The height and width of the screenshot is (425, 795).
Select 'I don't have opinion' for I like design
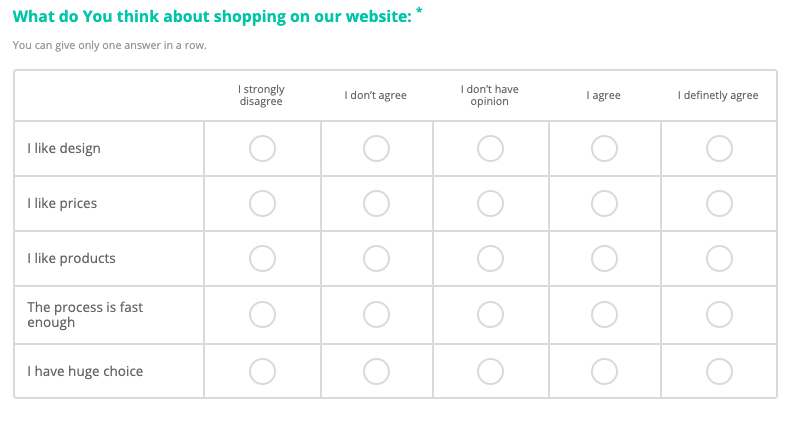(x=490, y=149)
